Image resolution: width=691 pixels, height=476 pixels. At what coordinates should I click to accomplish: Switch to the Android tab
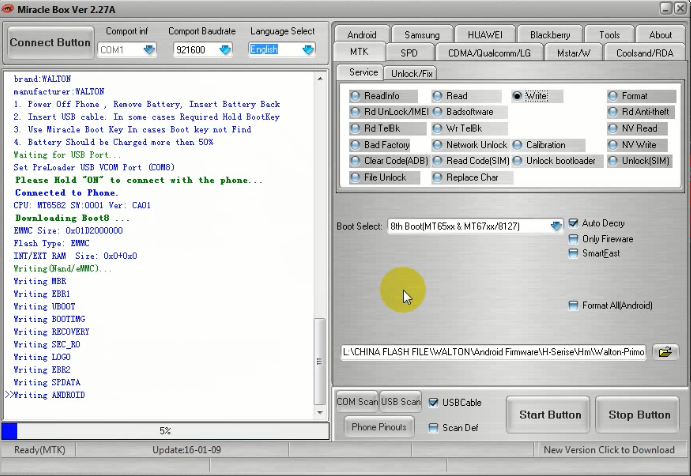[x=362, y=34]
